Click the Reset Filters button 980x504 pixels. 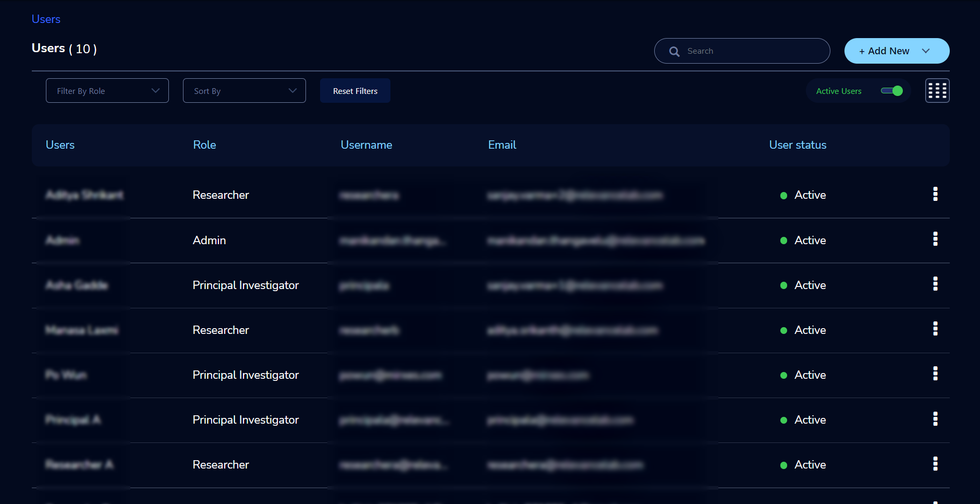[x=355, y=91]
